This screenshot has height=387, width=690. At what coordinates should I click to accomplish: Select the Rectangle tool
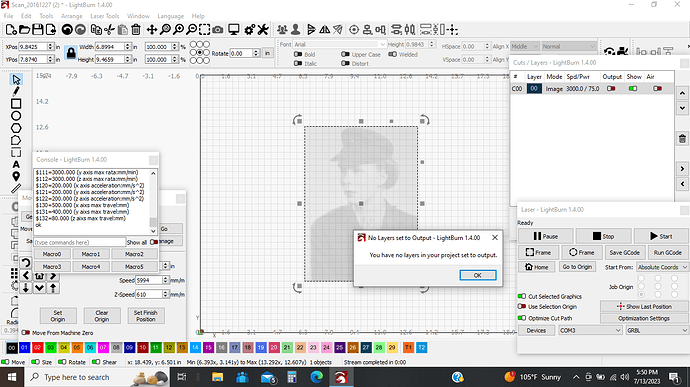[x=16, y=104]
